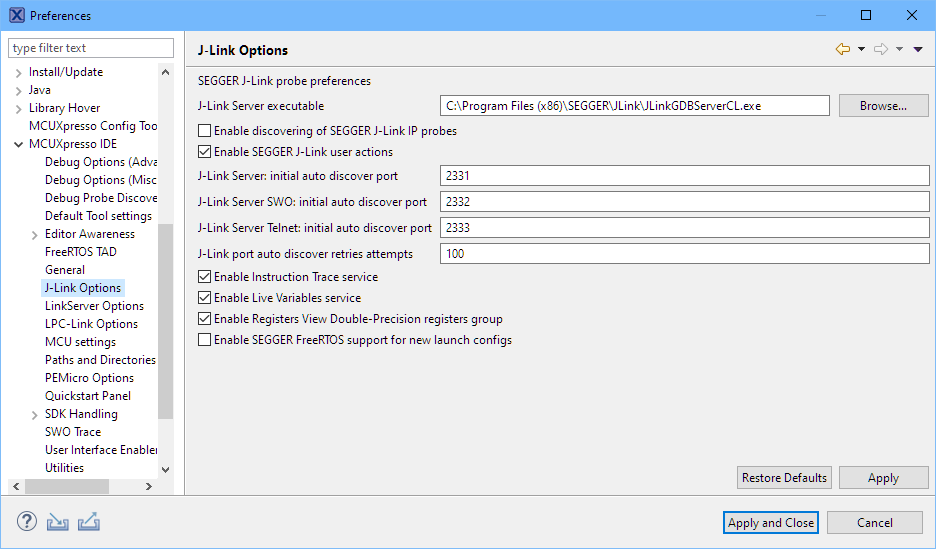Open Default Tool settings page
Screen dimensions: 936x549
tap(98, 216)
